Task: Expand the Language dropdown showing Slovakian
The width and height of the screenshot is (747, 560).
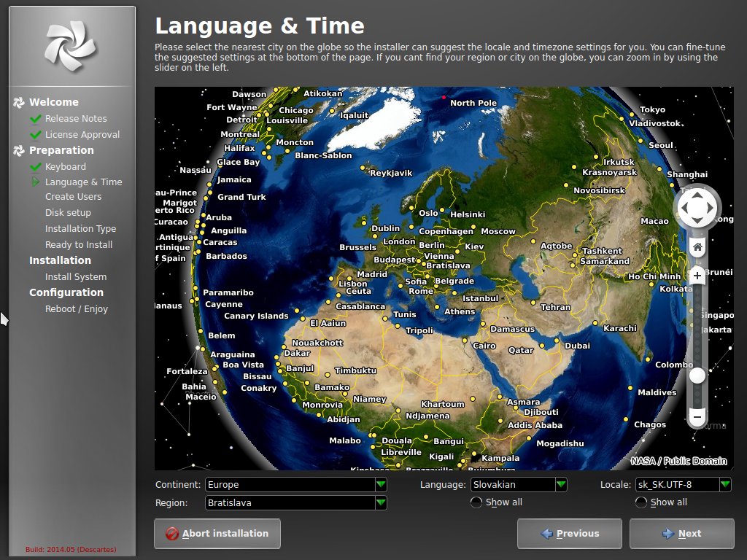Action: pos(519,484)
